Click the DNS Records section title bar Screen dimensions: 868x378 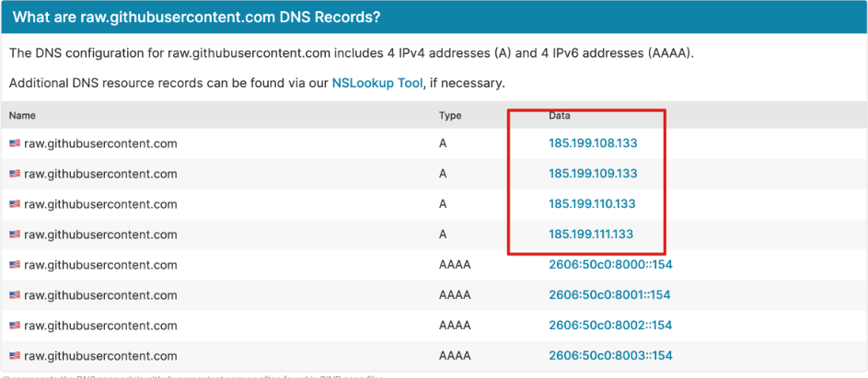(434, 17)
